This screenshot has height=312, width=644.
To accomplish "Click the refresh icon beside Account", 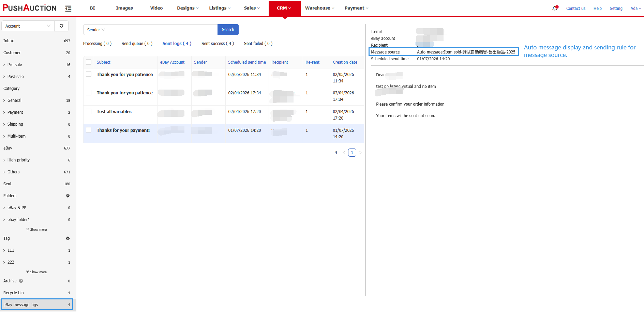I will (61, 26).
